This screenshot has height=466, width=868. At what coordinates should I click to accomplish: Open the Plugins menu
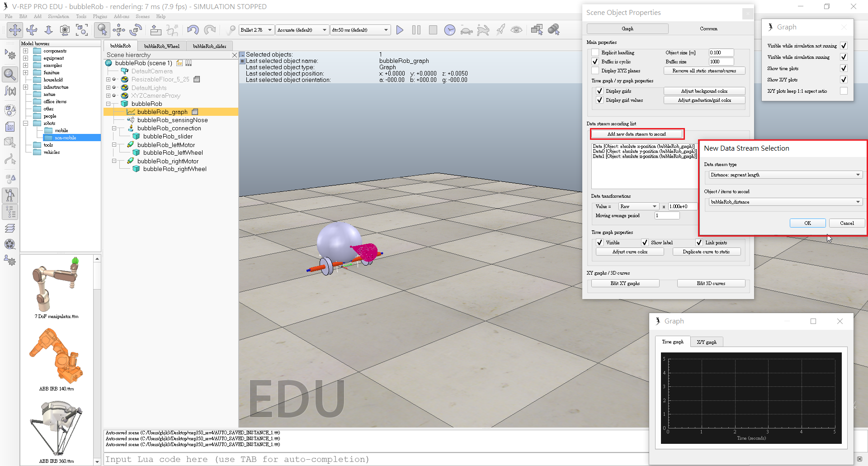100,16
